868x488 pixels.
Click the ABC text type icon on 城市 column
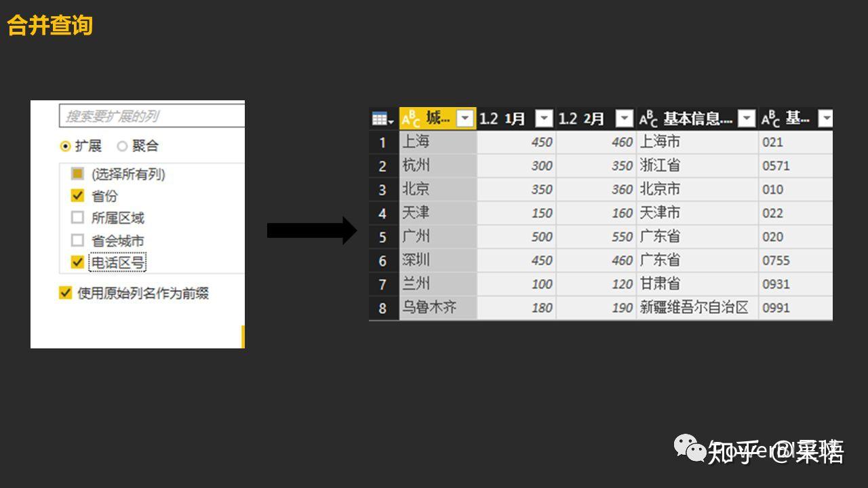coord(413,117)
